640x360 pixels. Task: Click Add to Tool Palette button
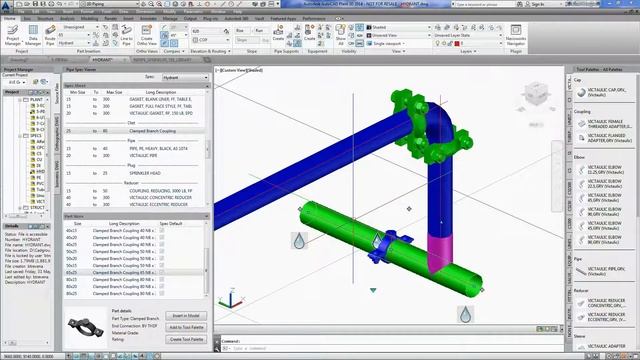pos(186,327)
